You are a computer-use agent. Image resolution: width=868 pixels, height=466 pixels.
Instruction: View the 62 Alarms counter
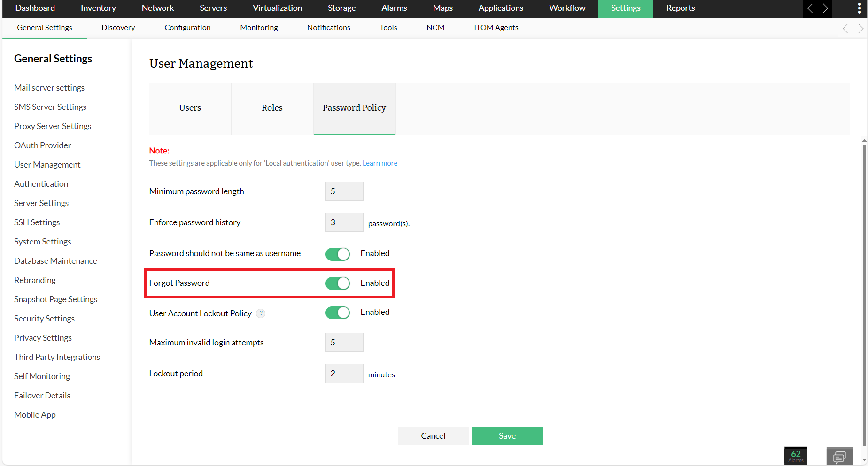tap(796, 456)
